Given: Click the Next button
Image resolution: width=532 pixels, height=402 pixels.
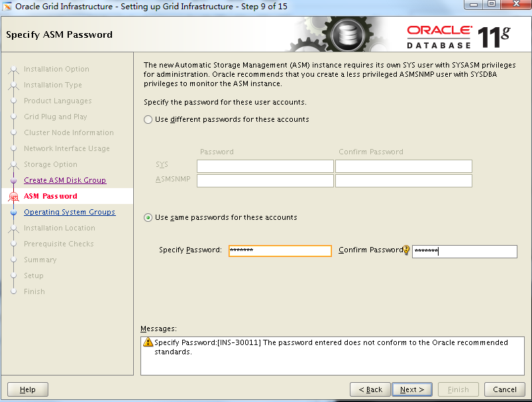Looking at the screenshot, I should (412, 389).
